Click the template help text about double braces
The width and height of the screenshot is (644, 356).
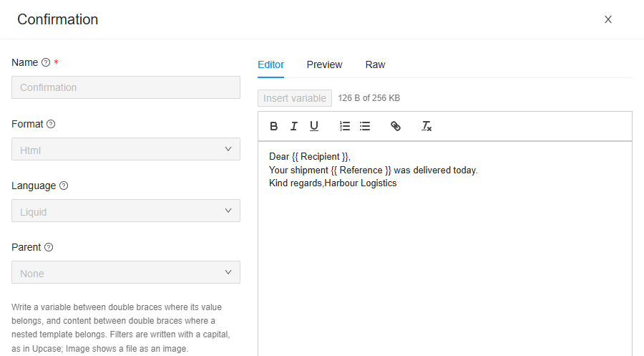tap(121, 327)
